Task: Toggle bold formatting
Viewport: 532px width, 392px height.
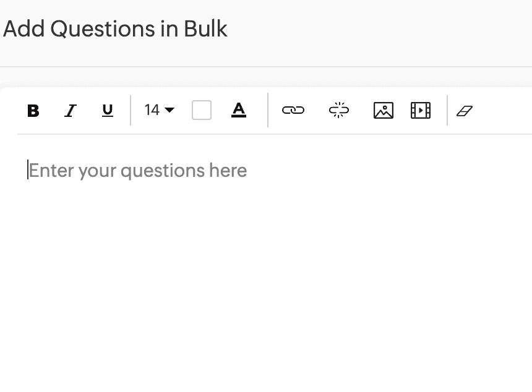Action: pyautogui.click(x=33, y=111)
